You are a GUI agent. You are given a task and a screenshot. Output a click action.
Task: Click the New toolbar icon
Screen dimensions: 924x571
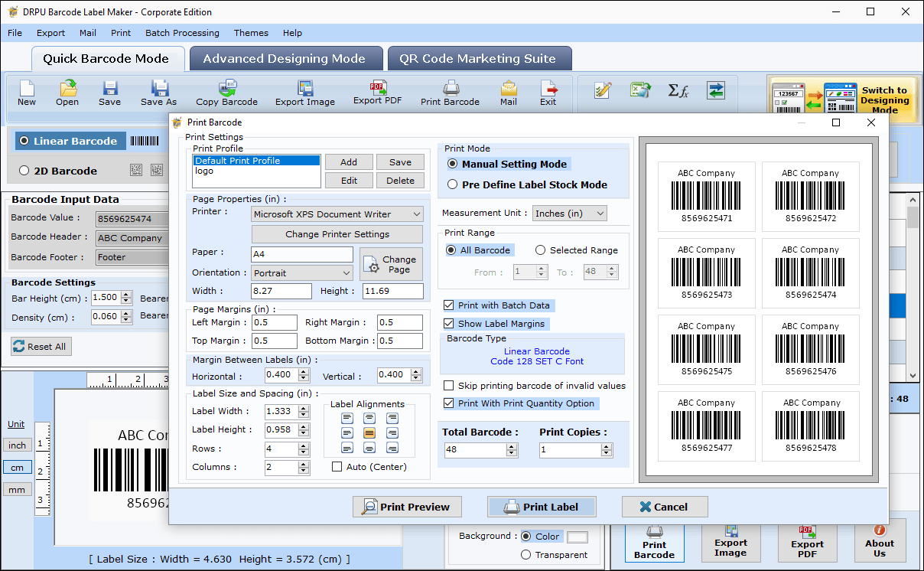(27, 93)
